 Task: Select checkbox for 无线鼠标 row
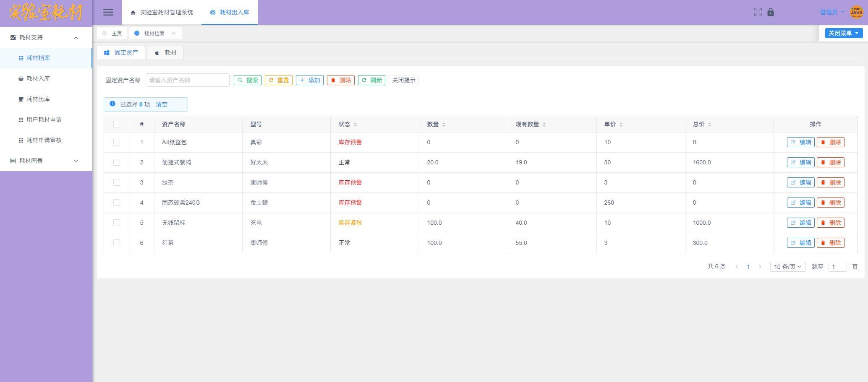(x=117, y=223)
